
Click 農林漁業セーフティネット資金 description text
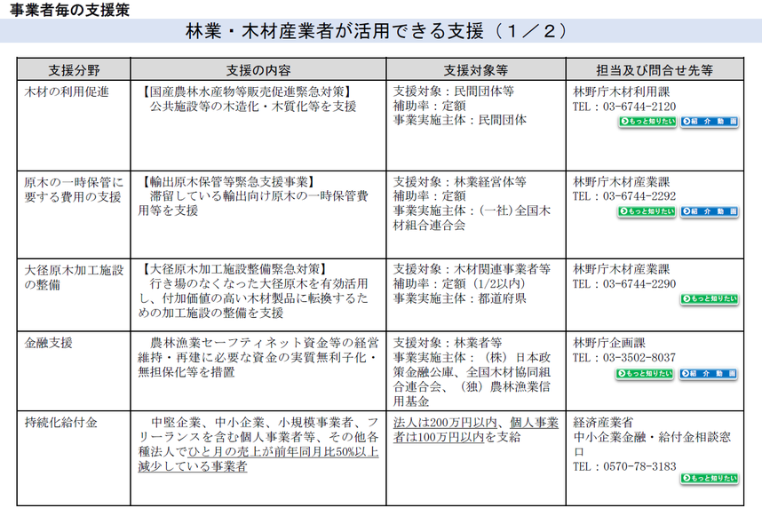pyautogui.click(x=258, y=358)
